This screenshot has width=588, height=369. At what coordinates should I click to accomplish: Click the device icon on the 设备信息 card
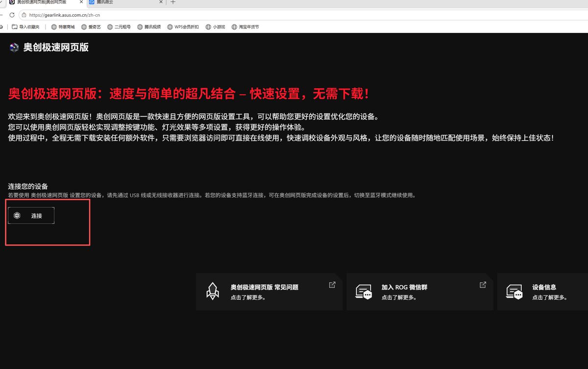tap(514, 291)
